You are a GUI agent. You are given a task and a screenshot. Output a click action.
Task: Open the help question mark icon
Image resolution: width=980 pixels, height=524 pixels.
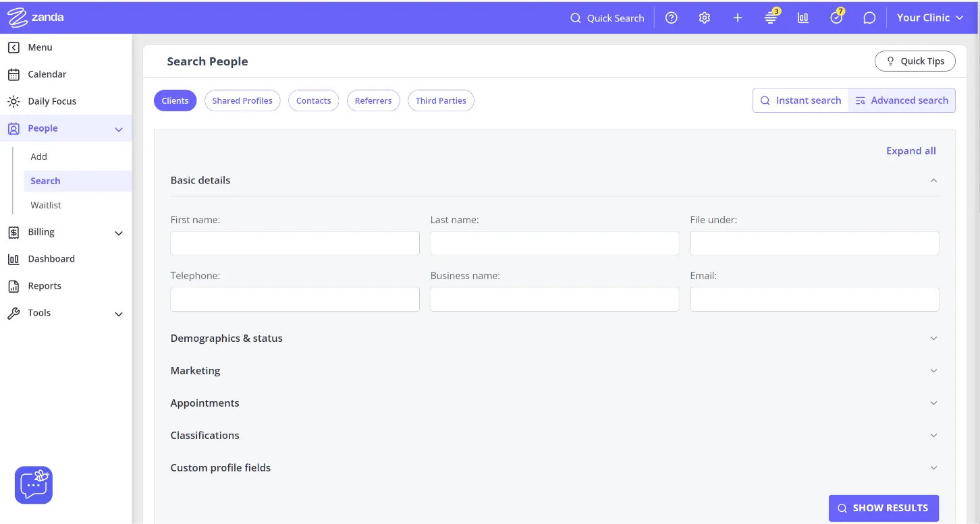pyautogui.click(x=671, y=18)
